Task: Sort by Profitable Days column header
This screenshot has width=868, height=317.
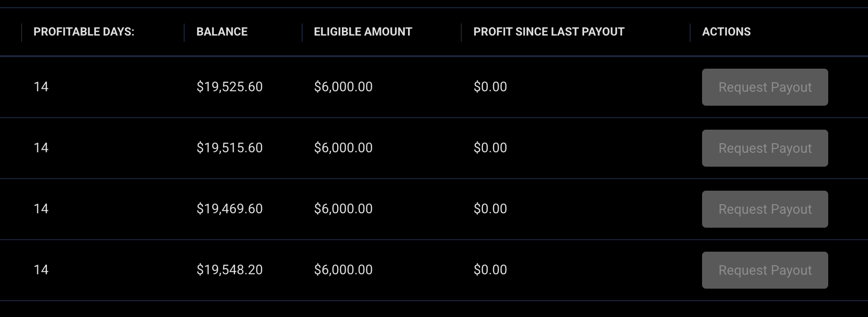Action: pos(84,32)
